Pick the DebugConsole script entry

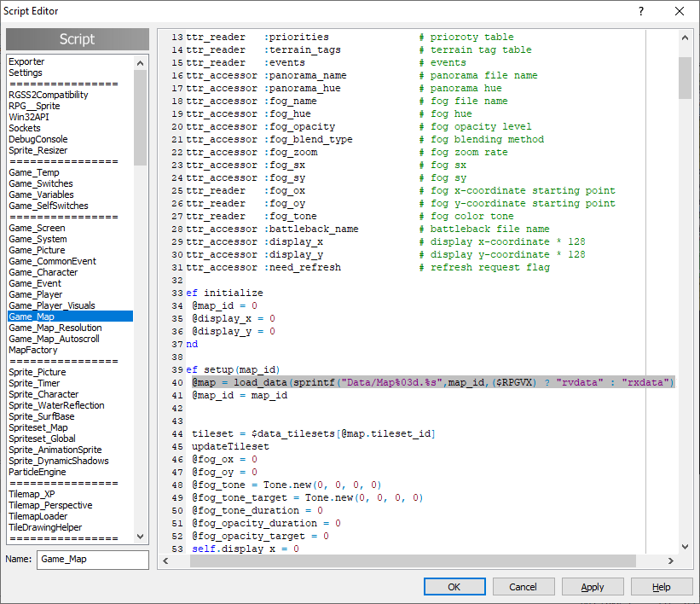tap(38, 139)
